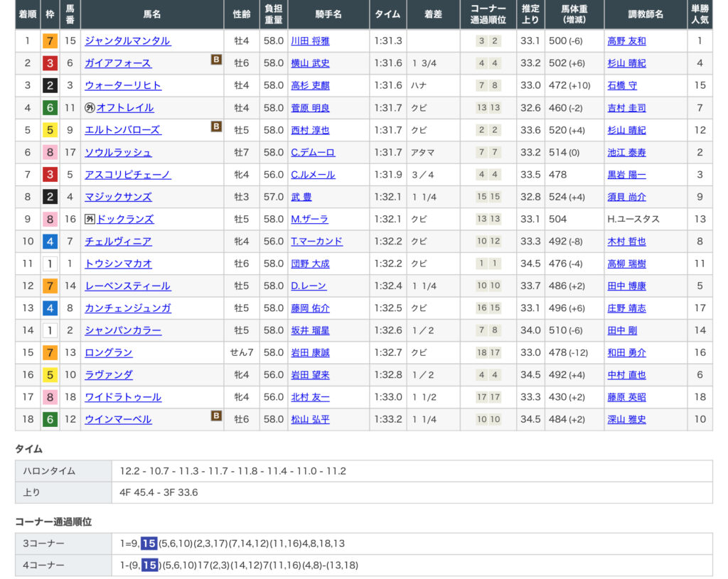Click the blinker B icon beside エルトンバローズ
The height and width of the screenshot is (579, 728).
pos(216,127)
